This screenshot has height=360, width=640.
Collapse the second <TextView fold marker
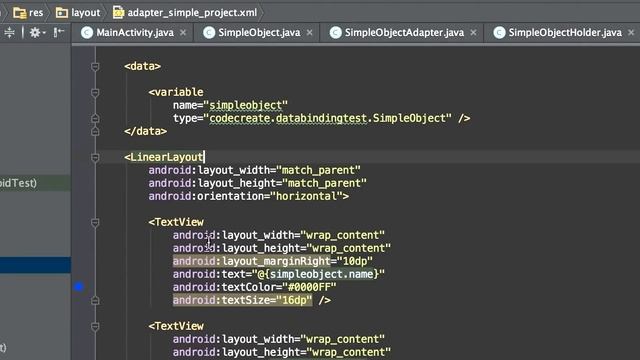(95, 327)
